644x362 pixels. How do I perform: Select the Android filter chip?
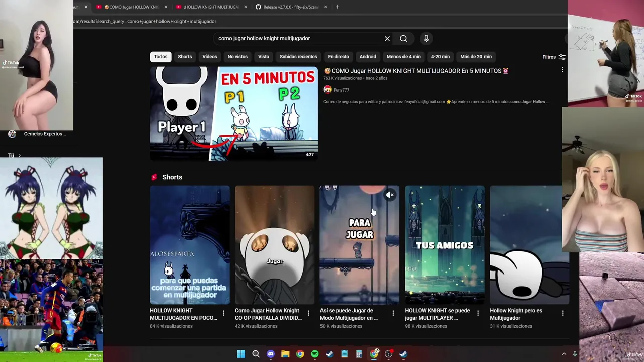pyautogui.click(x=368, y=57)
